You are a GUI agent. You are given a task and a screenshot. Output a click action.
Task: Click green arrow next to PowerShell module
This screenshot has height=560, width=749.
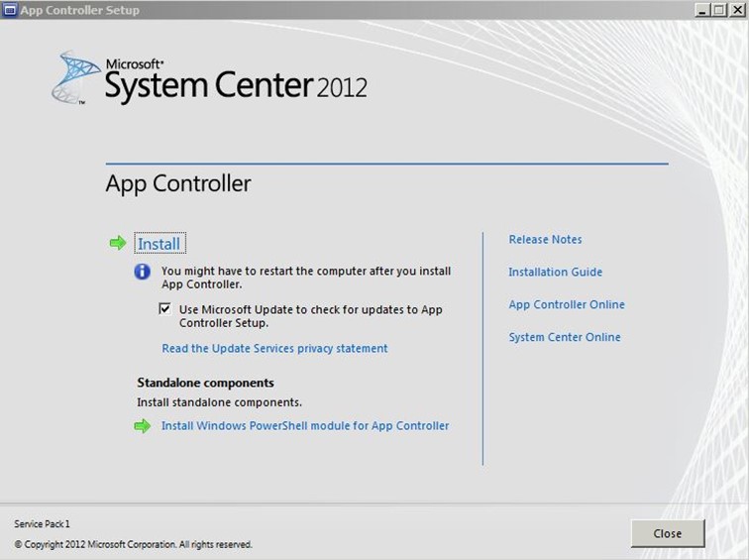[x=143, y=426]
